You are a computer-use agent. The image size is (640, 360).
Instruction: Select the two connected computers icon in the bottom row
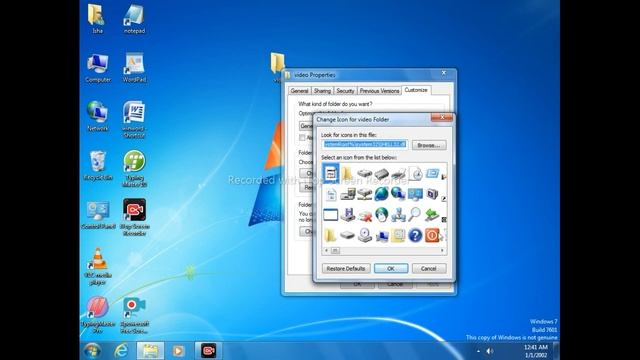[x=381, y=236]
